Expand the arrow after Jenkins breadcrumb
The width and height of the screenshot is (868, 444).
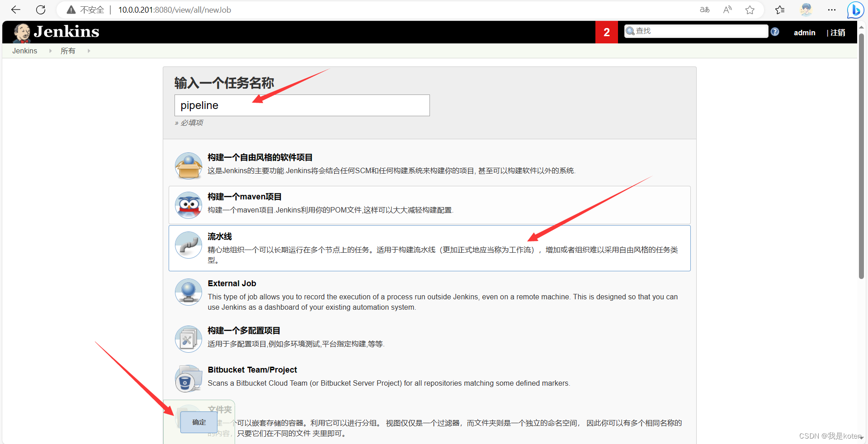point(50,51)
